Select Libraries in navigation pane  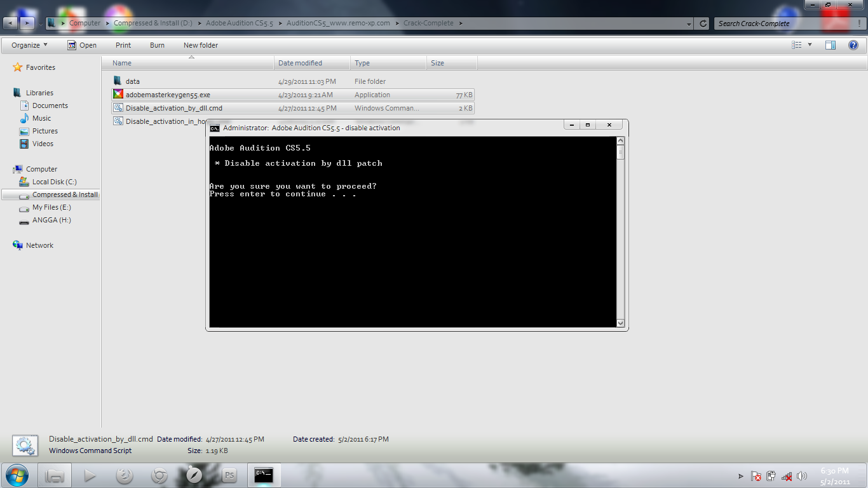[39, 93]
